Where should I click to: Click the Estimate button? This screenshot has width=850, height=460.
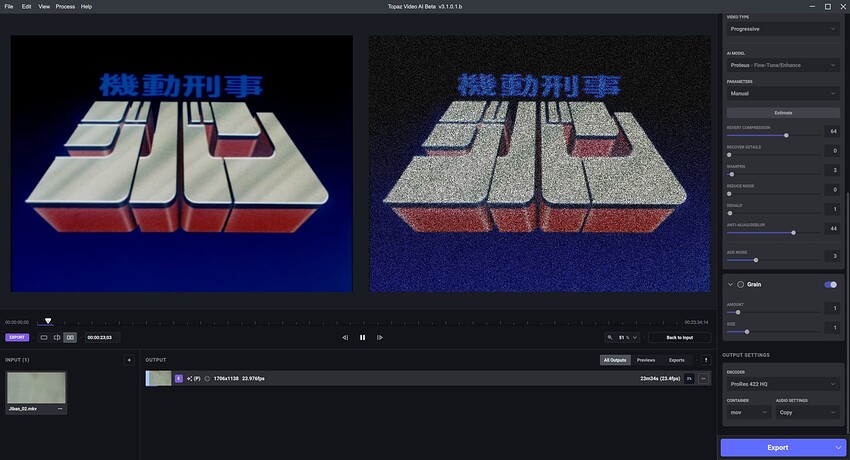(783, 113)
